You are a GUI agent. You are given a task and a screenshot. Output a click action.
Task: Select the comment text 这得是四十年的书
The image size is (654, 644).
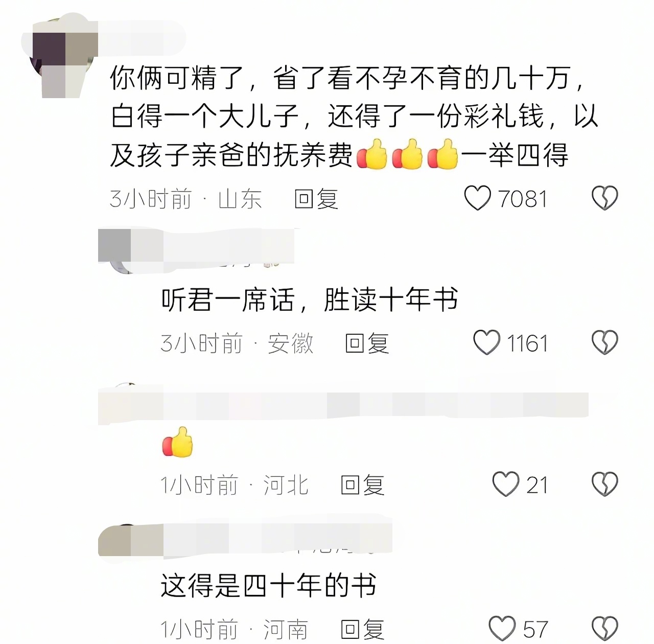(268, 586)
